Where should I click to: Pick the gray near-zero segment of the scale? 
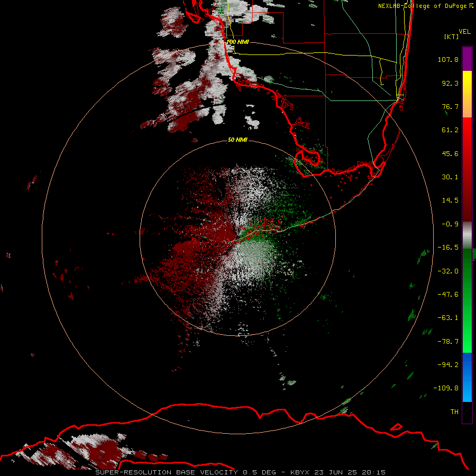tap(467, 235)
